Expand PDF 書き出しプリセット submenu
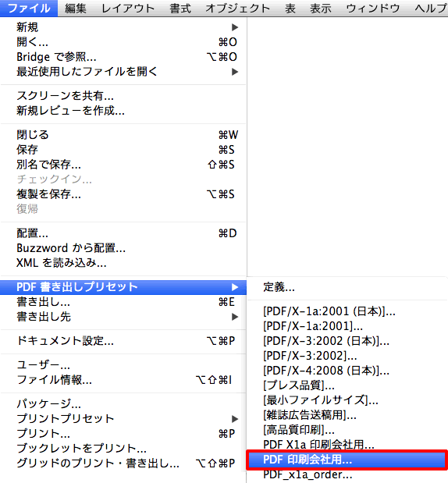 (x=123, y=287)
